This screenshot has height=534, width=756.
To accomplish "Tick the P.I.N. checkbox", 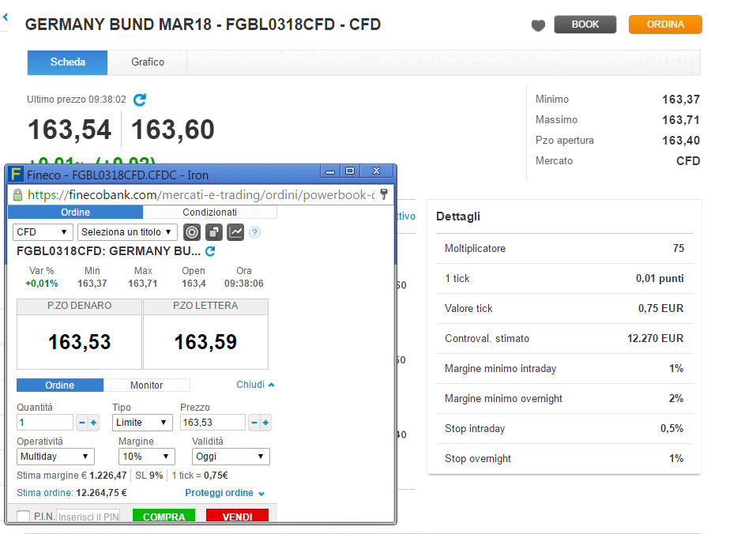I will 23,516.
